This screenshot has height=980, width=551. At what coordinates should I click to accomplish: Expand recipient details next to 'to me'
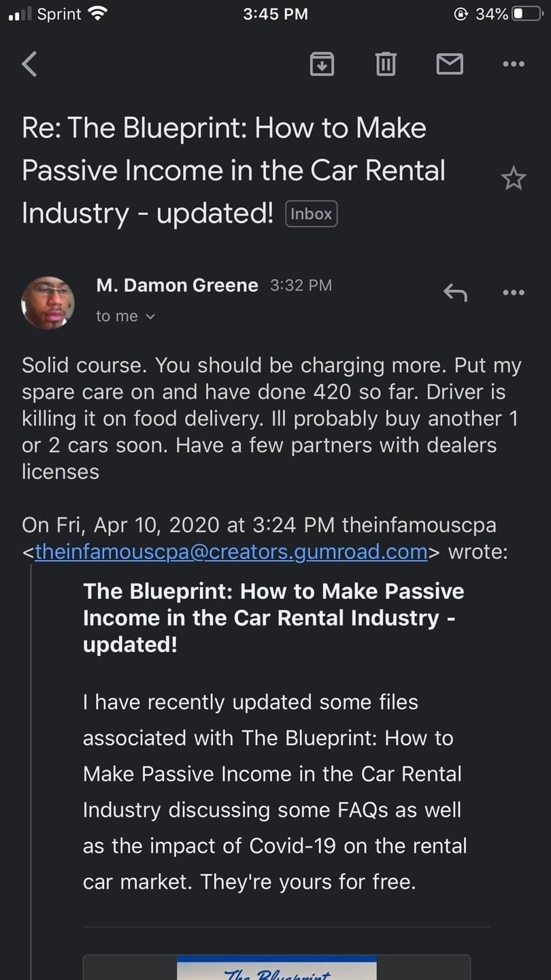[151, 316]
